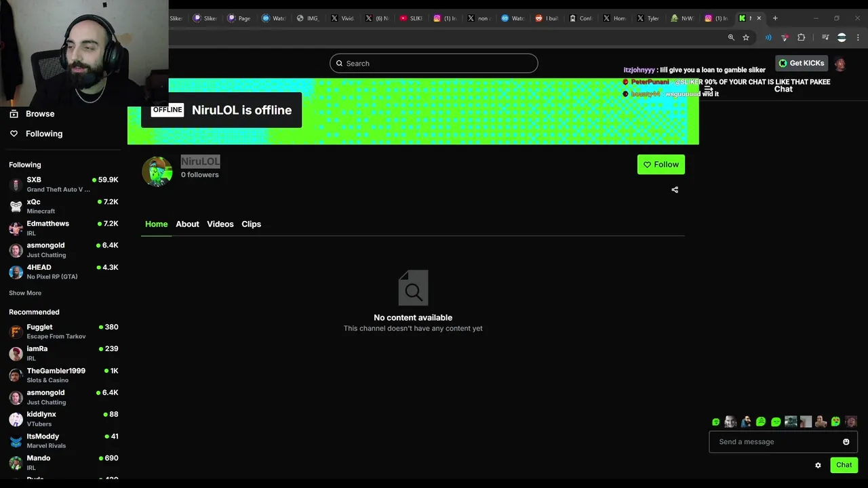Open the emoji picker in chat
Viewport: 868px width, 488px height.
click(846, 442)
